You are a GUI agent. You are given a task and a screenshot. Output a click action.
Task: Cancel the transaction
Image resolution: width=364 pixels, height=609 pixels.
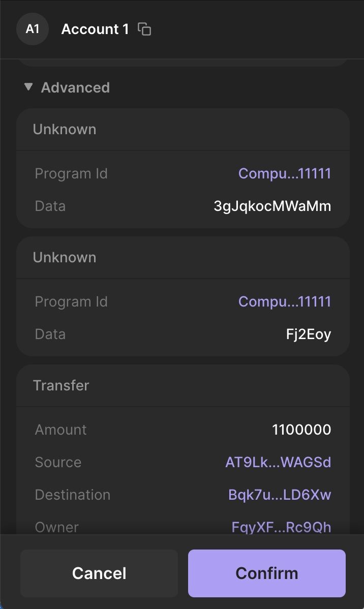pos(99,573)
